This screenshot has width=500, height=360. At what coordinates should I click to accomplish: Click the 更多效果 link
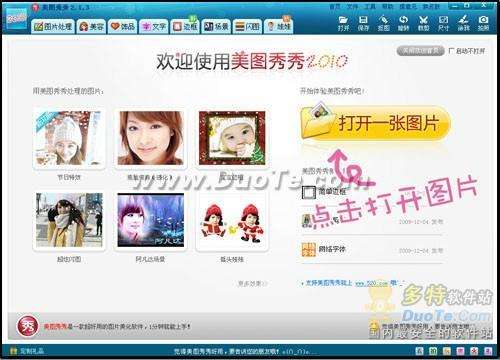[x=252, y=283]
